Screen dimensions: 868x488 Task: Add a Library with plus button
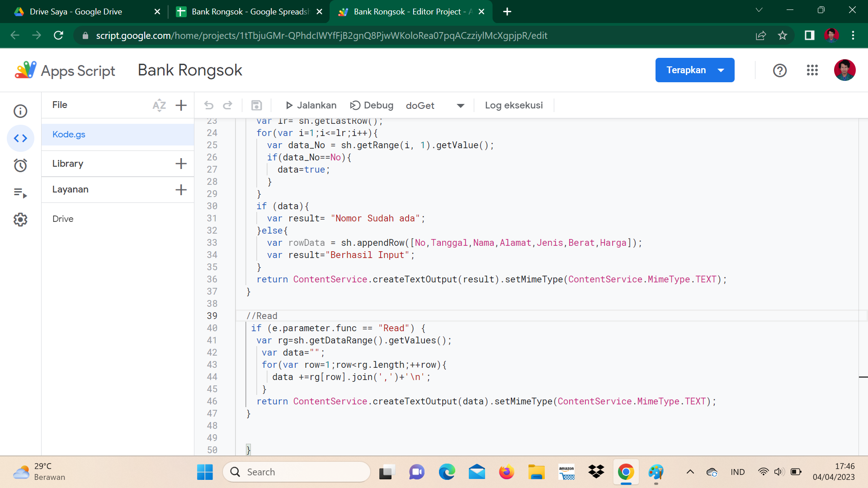click(x=181, y=164)
